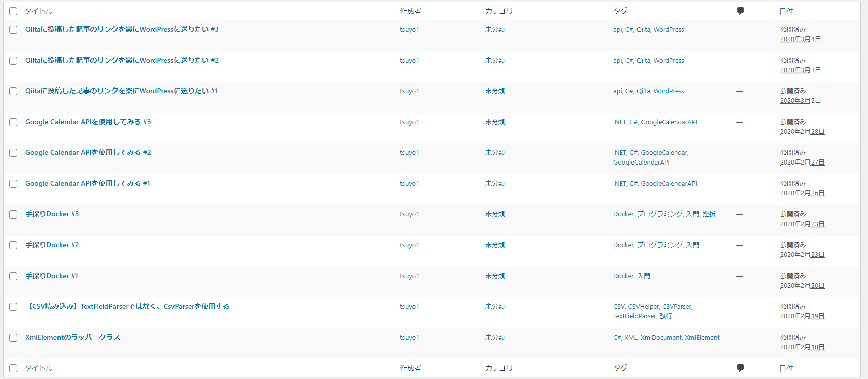The image size is (868, 379).
Task: Select checkbox for Google Calendar API #1
Action: click(x=13, y=184)
